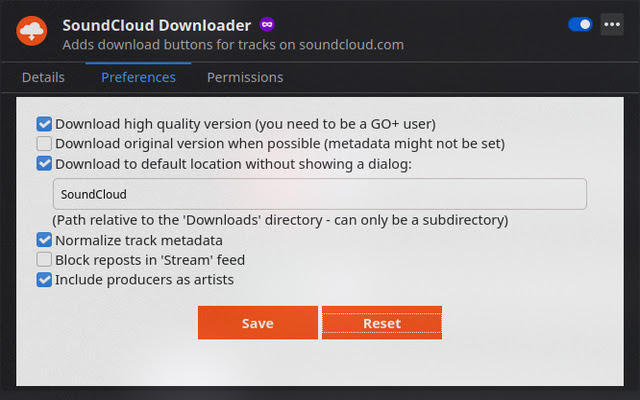Click the purple private browsing mask badge
The image size is (640, 400).
(267, 24)
